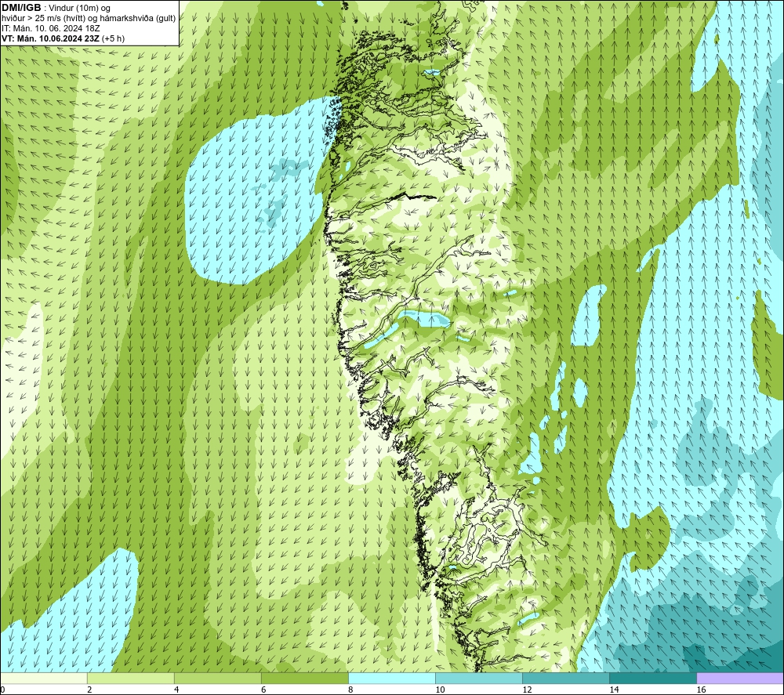The width and height of the screenshot is (784, 695).
Task: Click the scale label '8'
Action: 350,690
